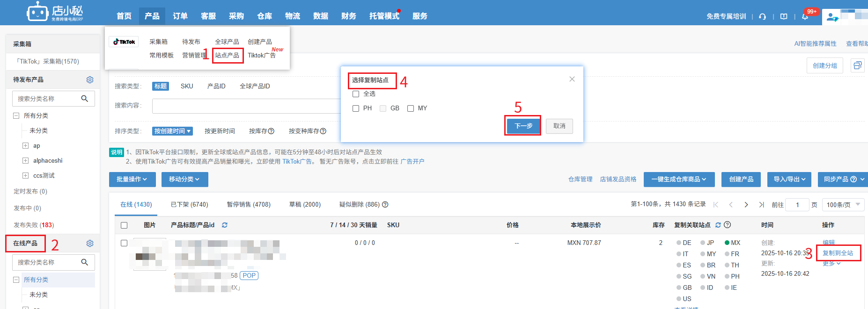Click the 复制到全站 link
This screenshot has width=868, height=309.
click(838, 253)
